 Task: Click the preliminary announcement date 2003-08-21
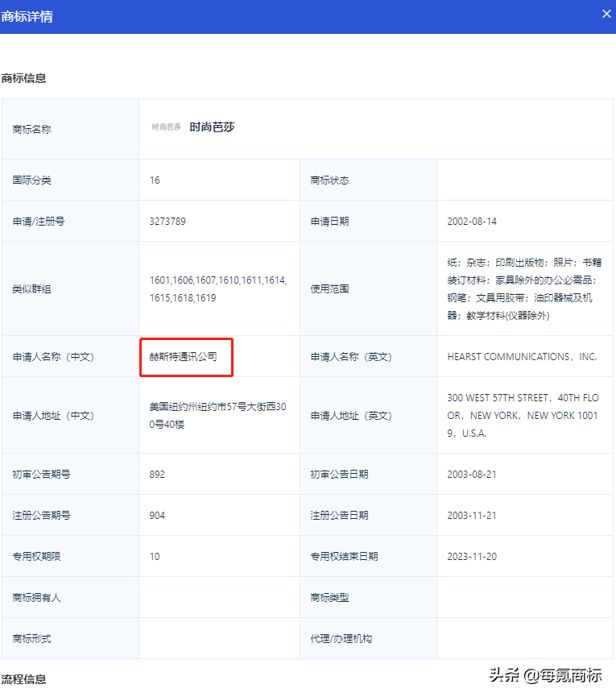(x=473, y=474)
